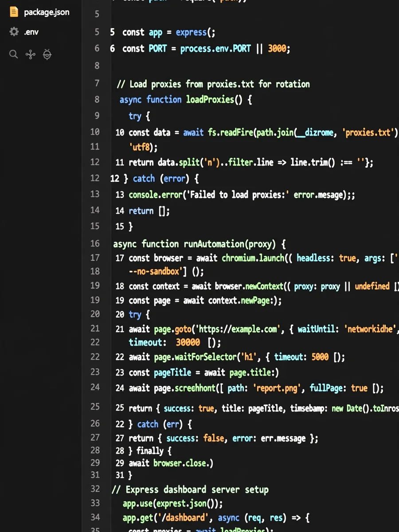Click the '--no-sandbox' argument line
This screenshot has height=532, width=399.
[166, 271]
